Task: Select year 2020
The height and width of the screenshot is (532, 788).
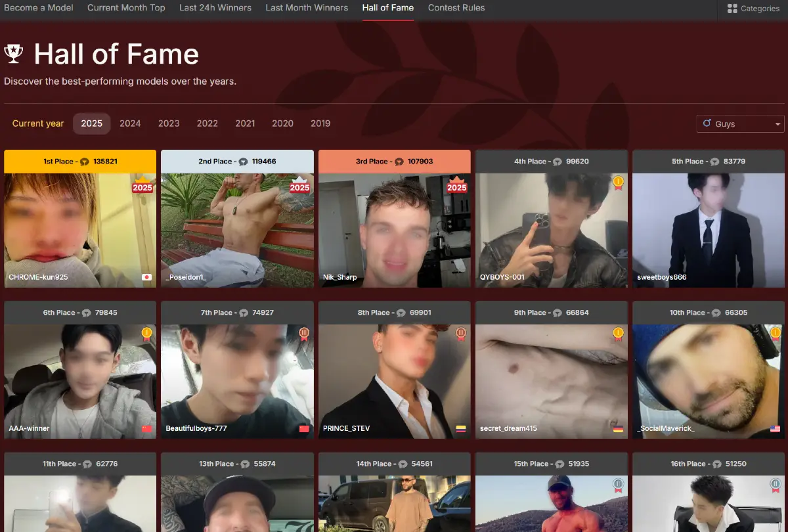Action: point(283,123)
